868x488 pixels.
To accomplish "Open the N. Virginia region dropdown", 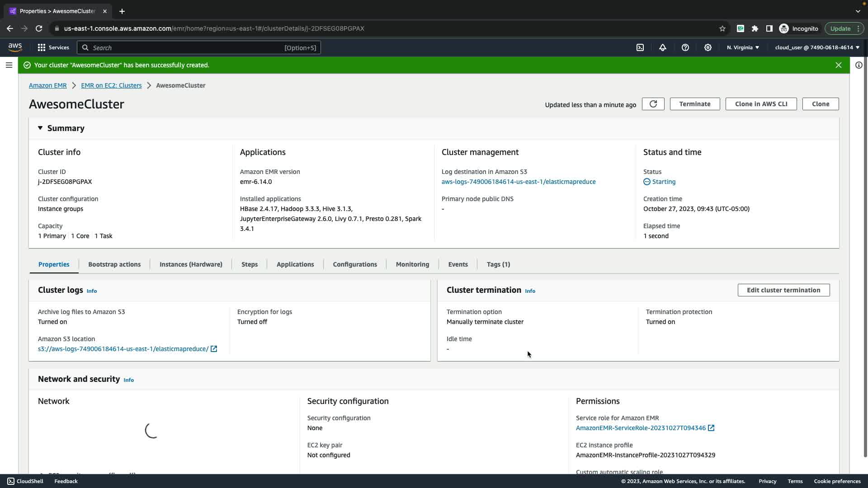I will (743, 47).
